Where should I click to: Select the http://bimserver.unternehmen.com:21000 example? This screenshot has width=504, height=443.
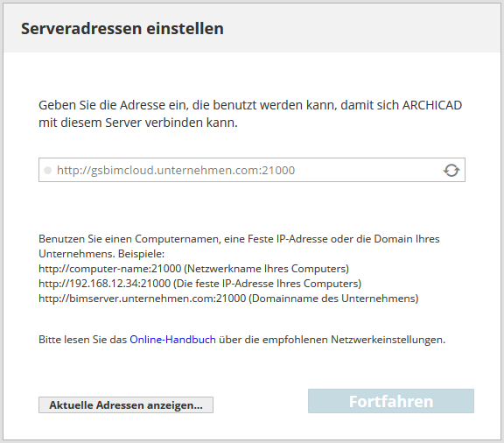point(142,299)
